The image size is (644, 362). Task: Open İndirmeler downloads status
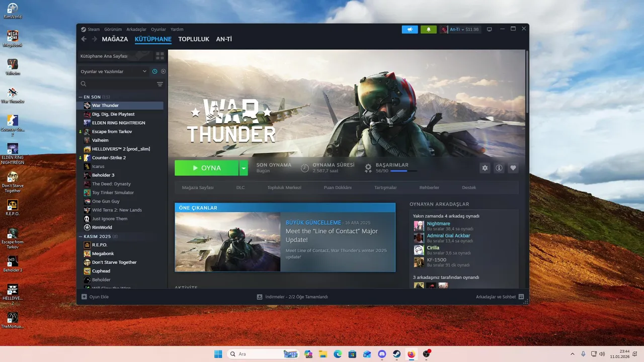tap(292, 297)
